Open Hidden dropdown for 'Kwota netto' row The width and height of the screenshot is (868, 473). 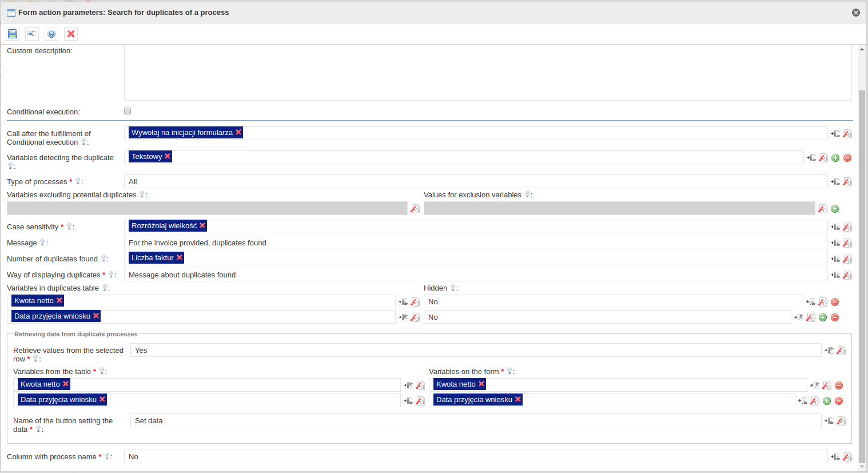(x=614, y=301)
